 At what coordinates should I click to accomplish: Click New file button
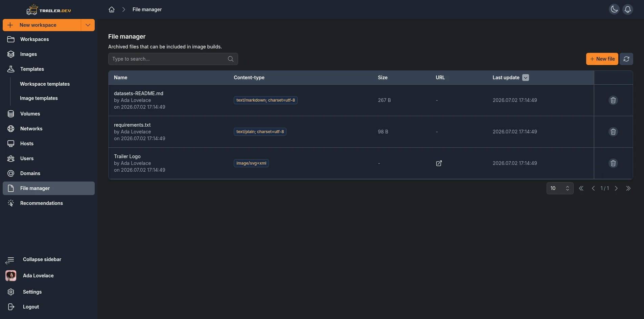602,59
